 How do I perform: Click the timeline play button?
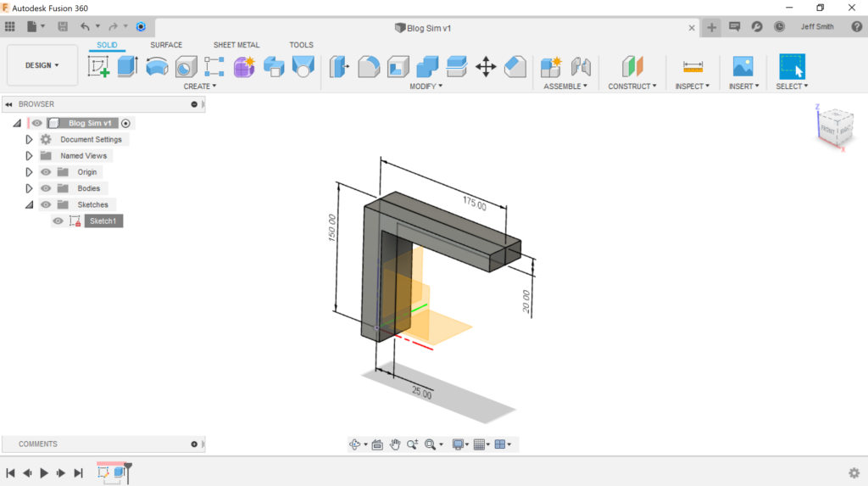[44, 473]
